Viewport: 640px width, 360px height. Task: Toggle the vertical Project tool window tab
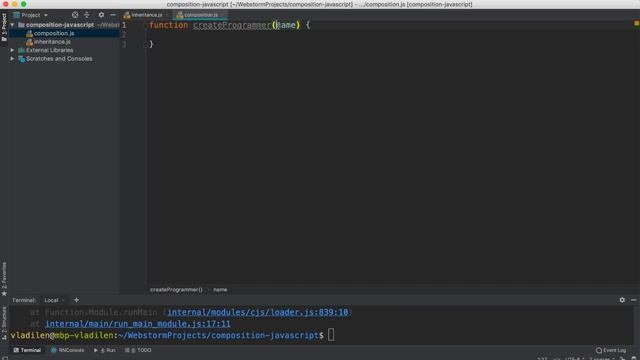4,27
